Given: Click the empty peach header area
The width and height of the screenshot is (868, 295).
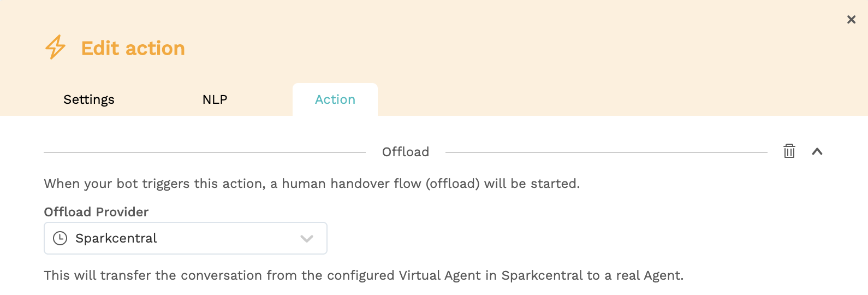Looking at the screenshot, I should (x=519, y=49).
